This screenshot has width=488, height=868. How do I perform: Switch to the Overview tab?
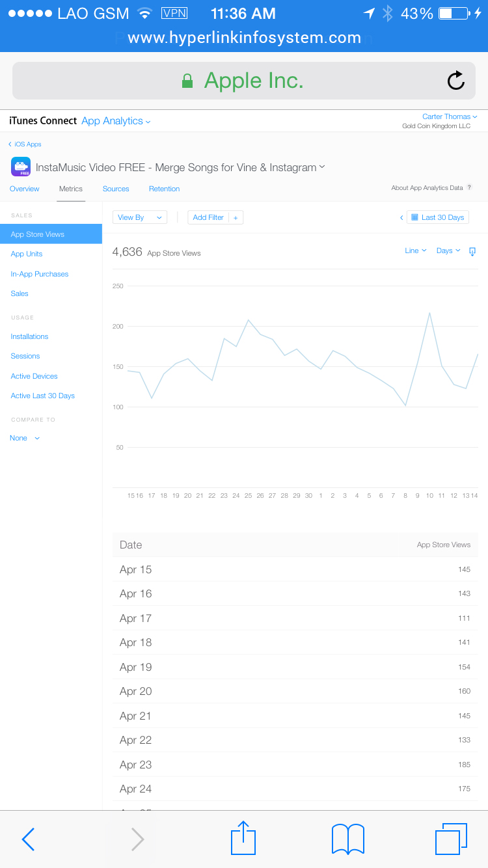(25, 189)
